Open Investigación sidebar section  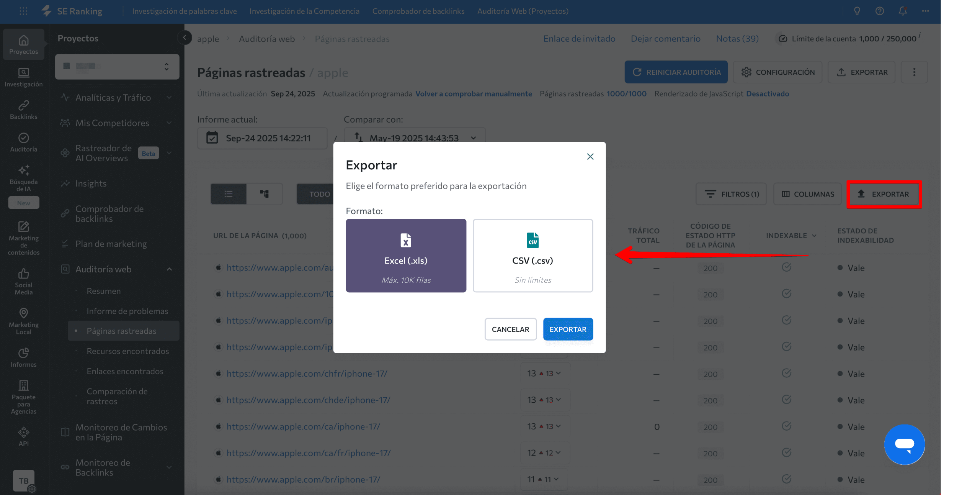click(24, 77)
